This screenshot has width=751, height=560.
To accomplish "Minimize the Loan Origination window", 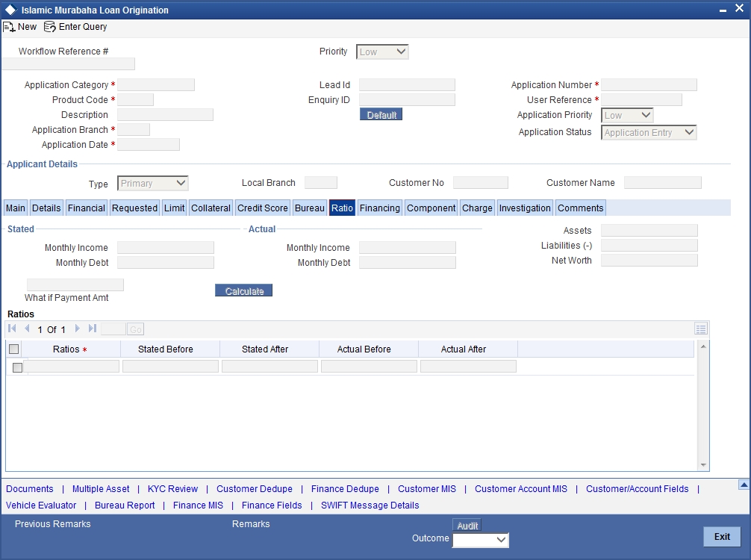I will (x=723, y=10).
